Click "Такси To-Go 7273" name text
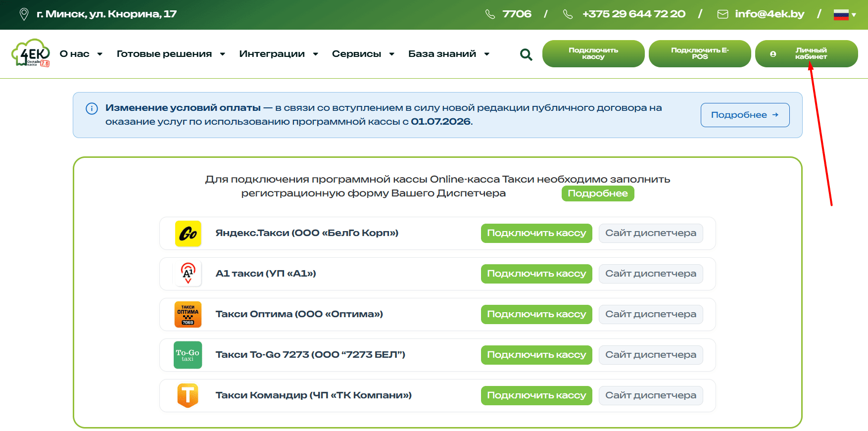Viewport: 868px width, 431px height. pyautogui.click(x=262, y=355)
